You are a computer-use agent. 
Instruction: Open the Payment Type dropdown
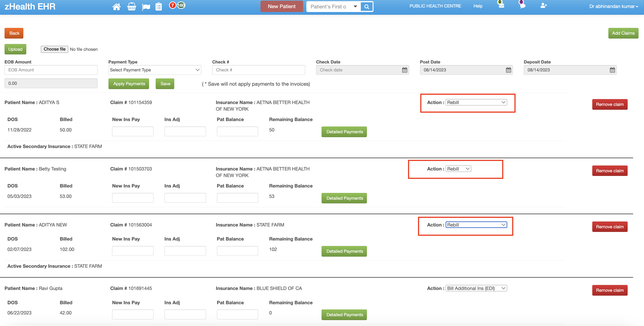click(x=155, y=70)
